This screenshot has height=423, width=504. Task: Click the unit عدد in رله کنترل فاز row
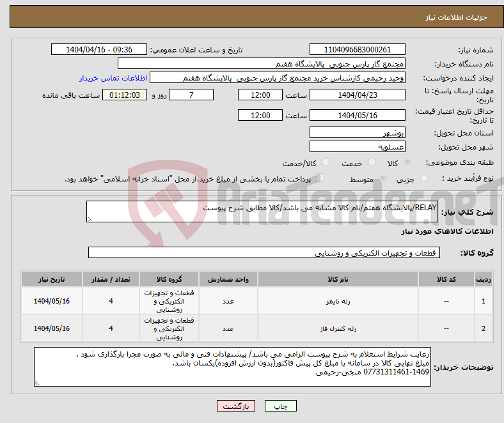coord(228,328)
